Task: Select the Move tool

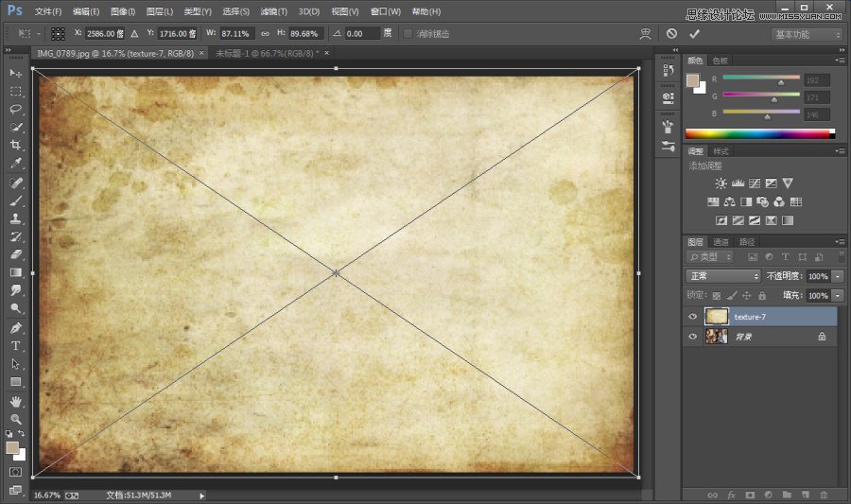Action: pyautogui.click(x=15, y=73)
